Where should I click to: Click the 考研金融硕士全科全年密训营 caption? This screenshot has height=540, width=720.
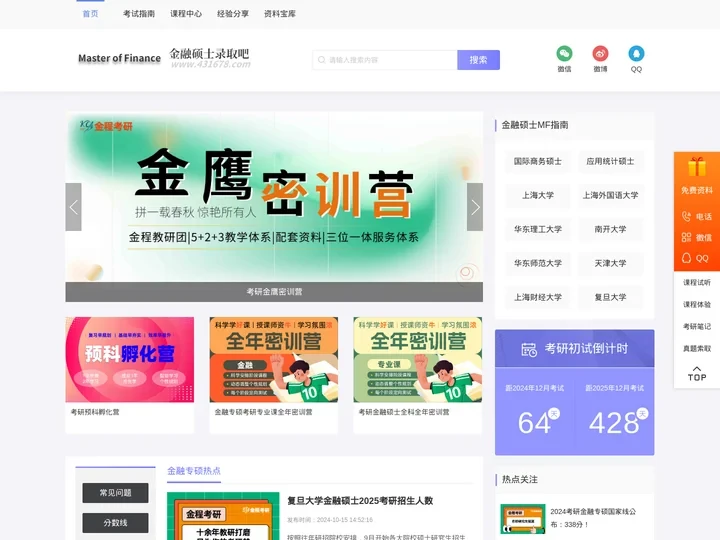pos(404,412)
